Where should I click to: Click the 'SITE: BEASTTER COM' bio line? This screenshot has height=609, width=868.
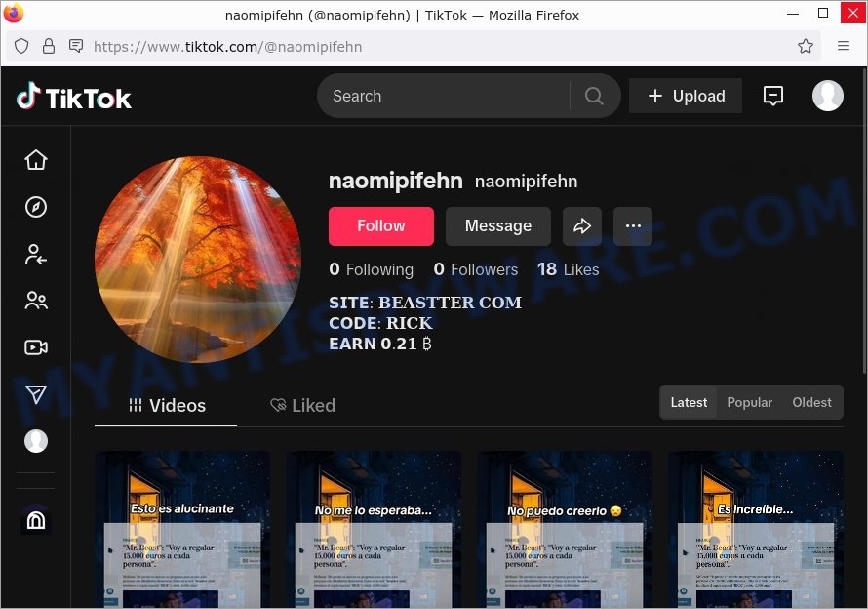pyautogui.click(x=425, y=303)
